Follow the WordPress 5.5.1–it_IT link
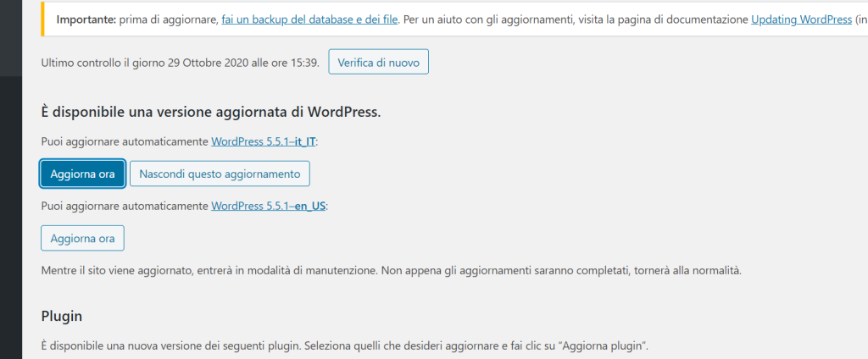The image size is (868, 359). pyautogui.click(x=263, y=142)
